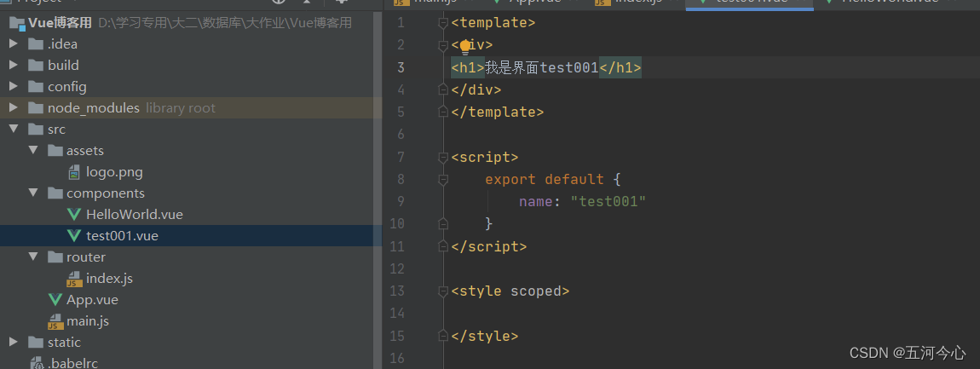The width and height of the screenshot is (980, 369).
Task: Select the node_modules library root label
Action: coord(131,108)
